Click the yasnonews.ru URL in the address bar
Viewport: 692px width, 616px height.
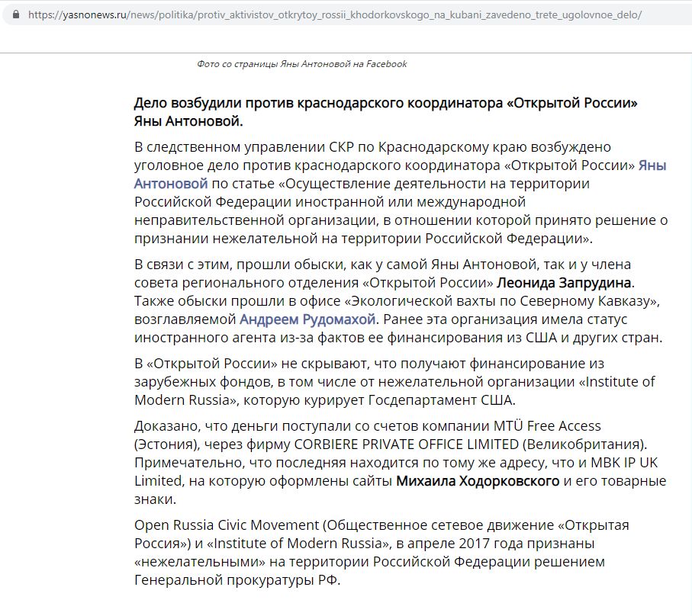pyautogui.click(x=334, y=14)
